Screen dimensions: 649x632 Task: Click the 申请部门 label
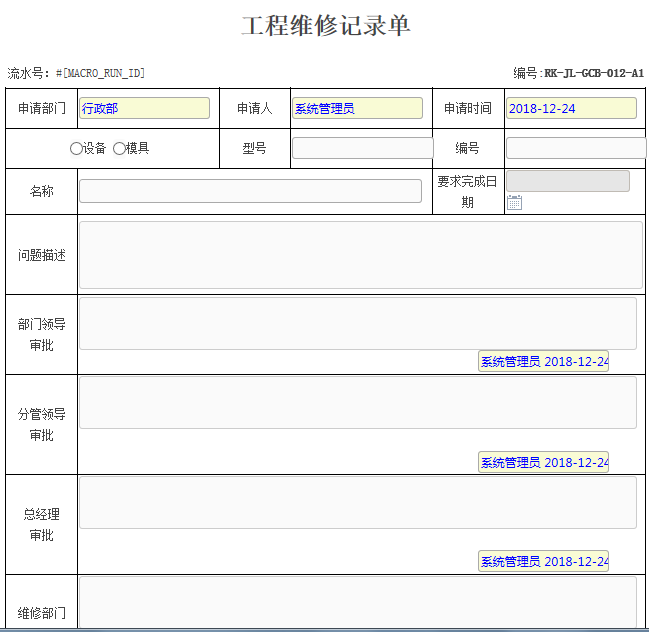(42, 108)
